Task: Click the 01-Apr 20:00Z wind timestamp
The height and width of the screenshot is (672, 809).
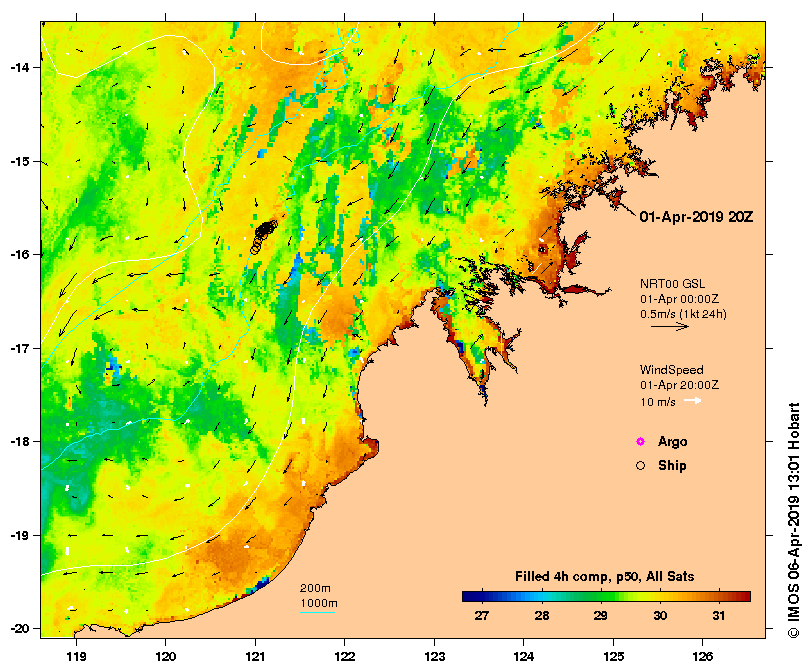Action: [679, 385]
